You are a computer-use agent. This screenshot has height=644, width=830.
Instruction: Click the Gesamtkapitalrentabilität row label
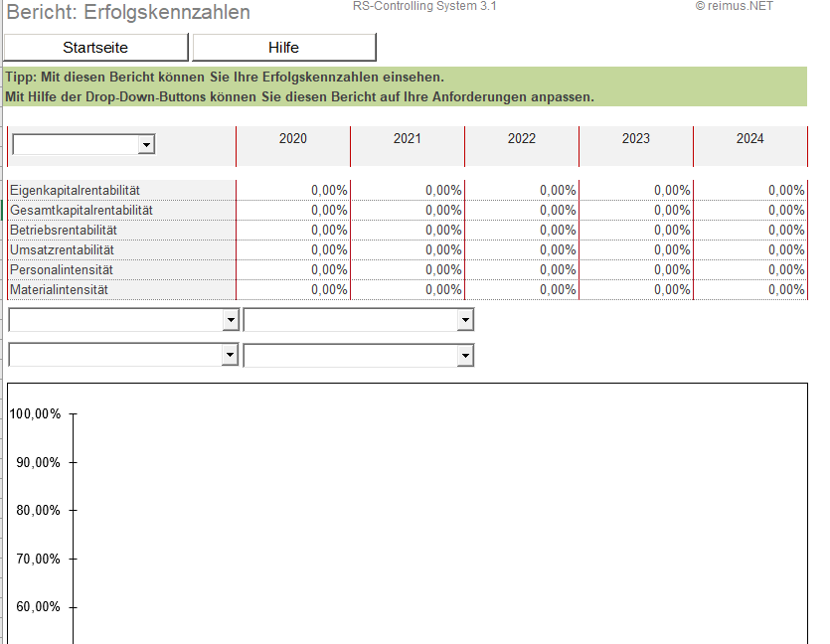pyautogui.click(x=81, y=210)
